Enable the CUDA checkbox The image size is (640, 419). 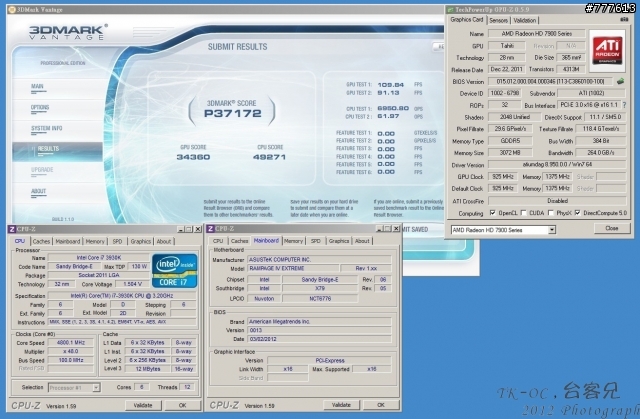(524, 213)
